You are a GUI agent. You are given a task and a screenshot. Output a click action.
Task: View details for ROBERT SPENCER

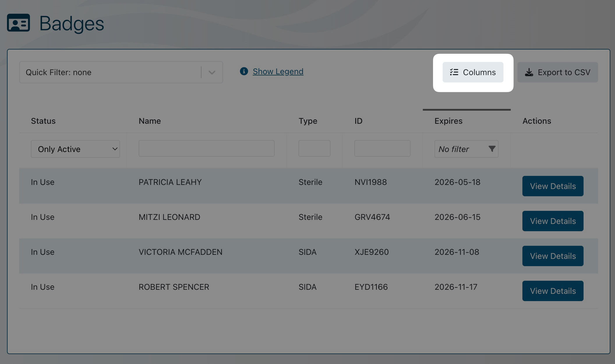coord(552,291)
